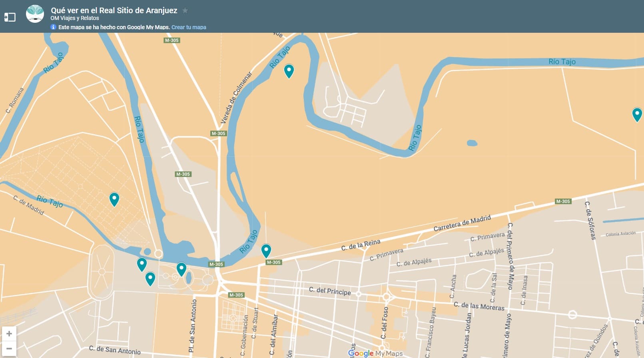The width and height of the screenshot is (644, 358).
Task: Click the 'Pl. de San Antonio' label
Action: pyautogui.click(x=193, y=326)
